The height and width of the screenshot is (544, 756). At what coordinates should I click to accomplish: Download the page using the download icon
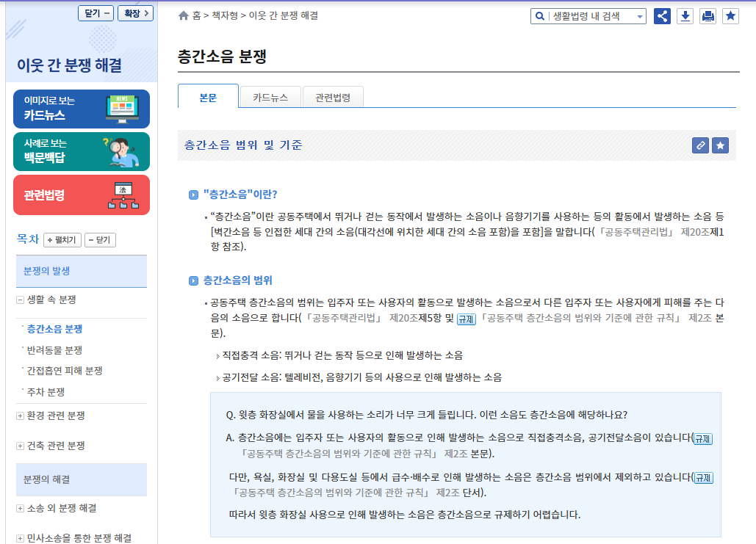(x=685, y=15)
